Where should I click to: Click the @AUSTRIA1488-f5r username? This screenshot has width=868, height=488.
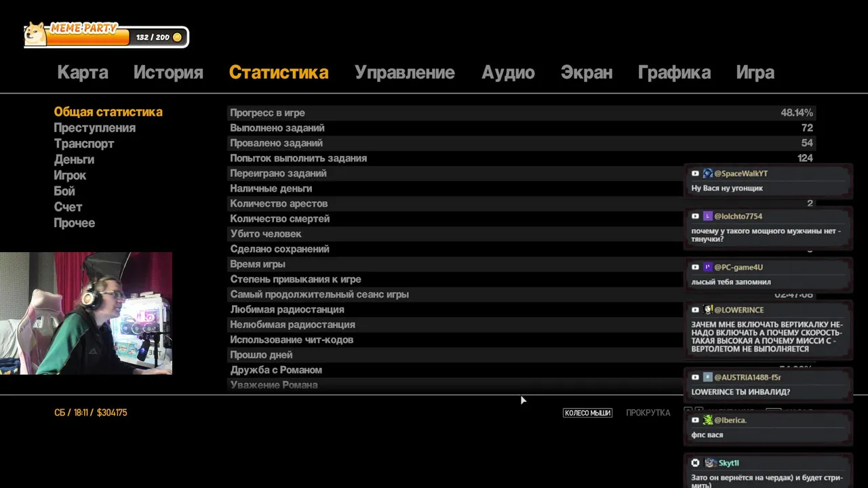coord(747,378)
